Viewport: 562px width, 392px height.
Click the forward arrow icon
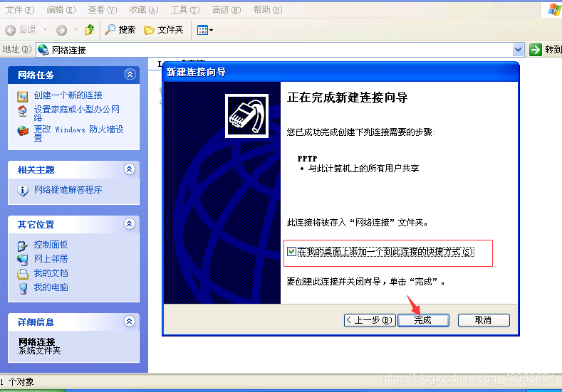pos(62,30)
